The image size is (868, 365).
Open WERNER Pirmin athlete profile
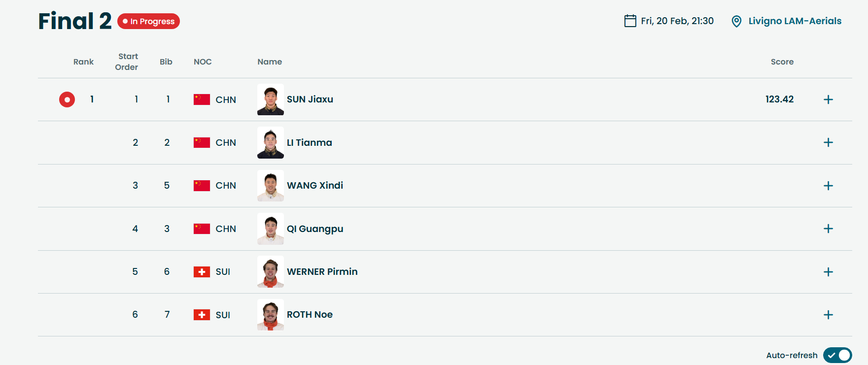tap(322, 272)
